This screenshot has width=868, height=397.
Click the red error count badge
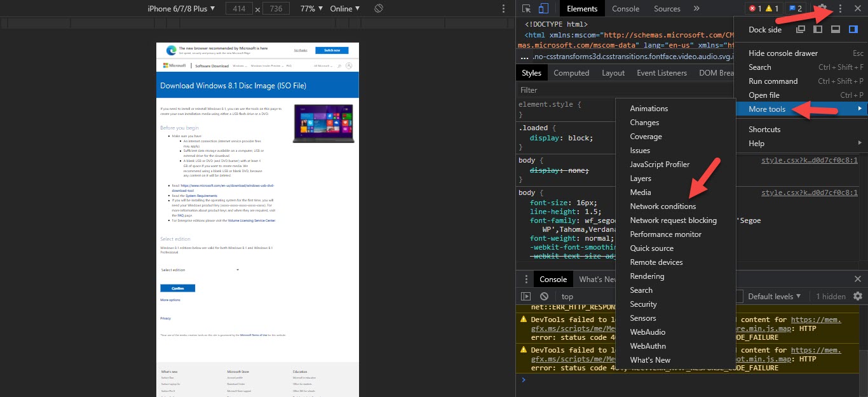pos(755,9)
